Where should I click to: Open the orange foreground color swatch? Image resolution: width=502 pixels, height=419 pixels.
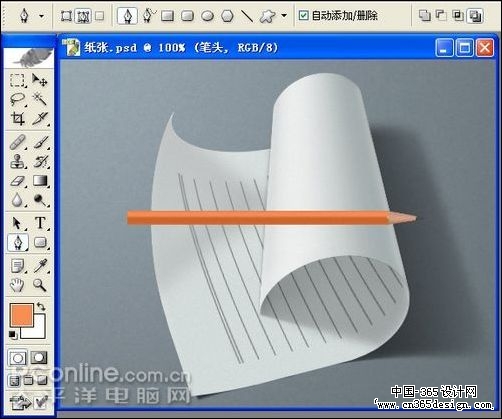coord(22,315)
